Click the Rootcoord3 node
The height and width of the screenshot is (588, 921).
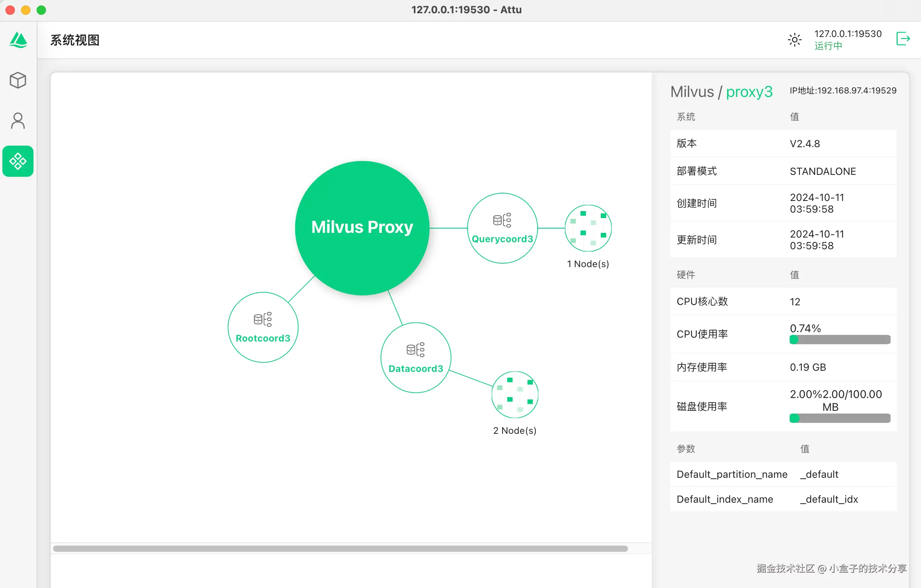point(263,327)
